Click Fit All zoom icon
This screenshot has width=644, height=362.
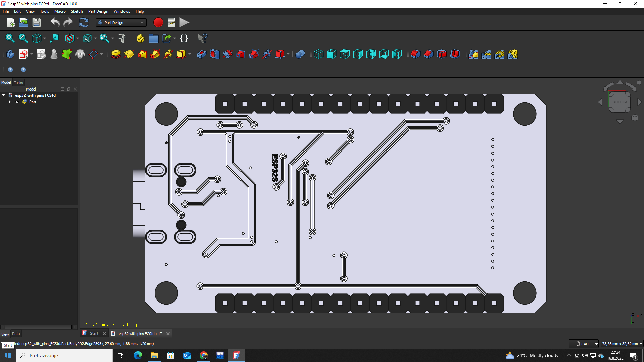10,38
